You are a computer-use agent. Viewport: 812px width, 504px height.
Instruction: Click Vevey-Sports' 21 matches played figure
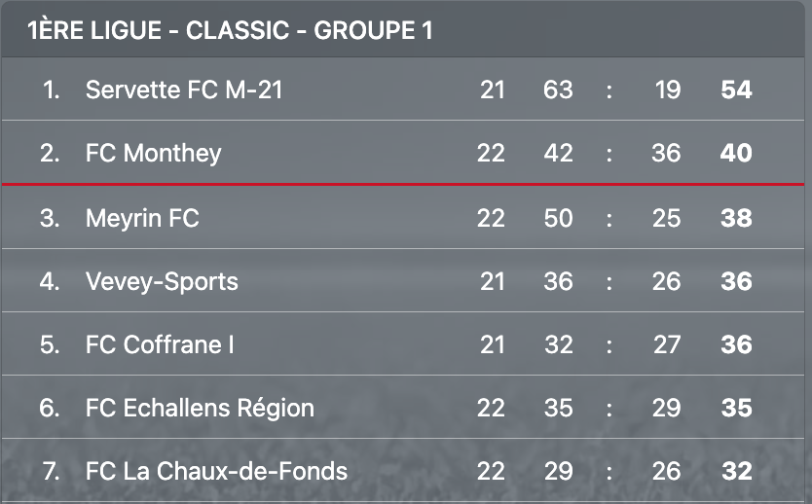pos(492,281)
